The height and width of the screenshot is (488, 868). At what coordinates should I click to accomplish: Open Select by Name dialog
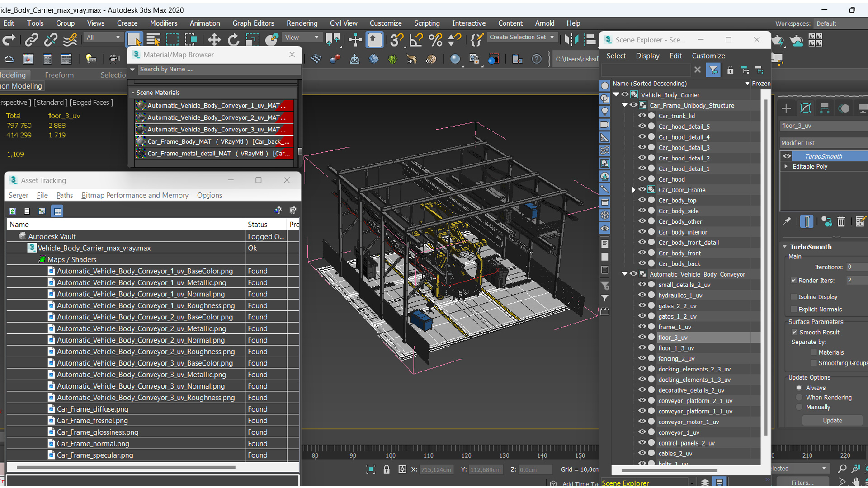(x=154, y=40)
